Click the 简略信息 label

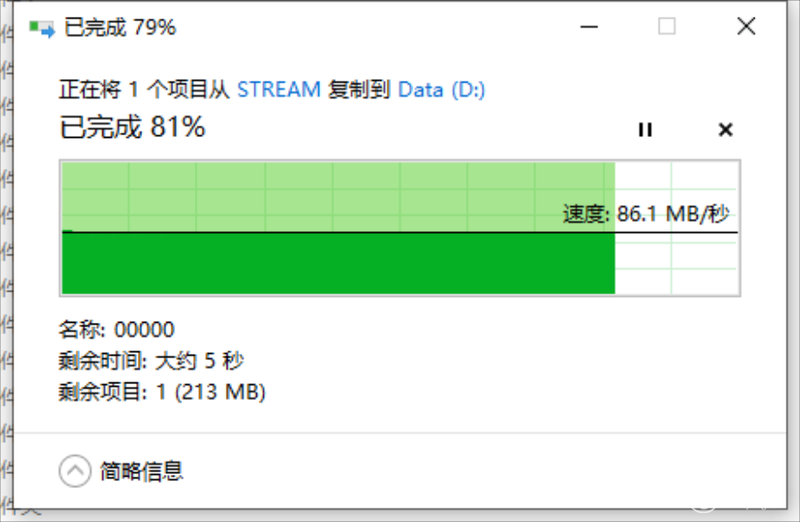[141, 471]
